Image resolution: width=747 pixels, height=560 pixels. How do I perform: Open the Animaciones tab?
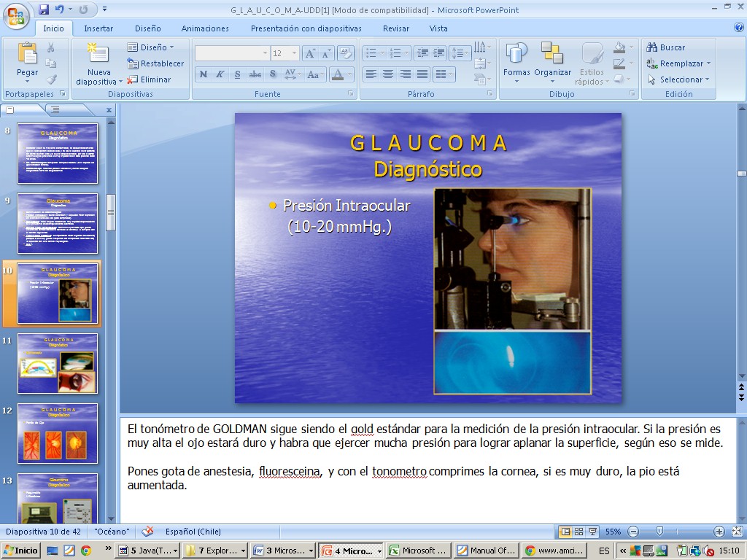pos(205,28)
